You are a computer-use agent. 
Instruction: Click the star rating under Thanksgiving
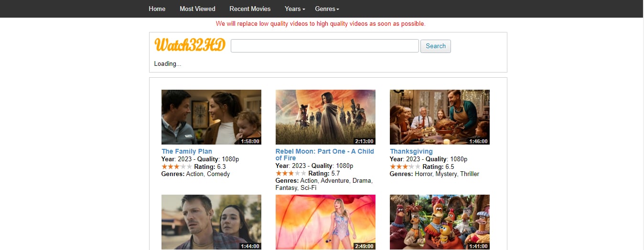pos(405,167)
